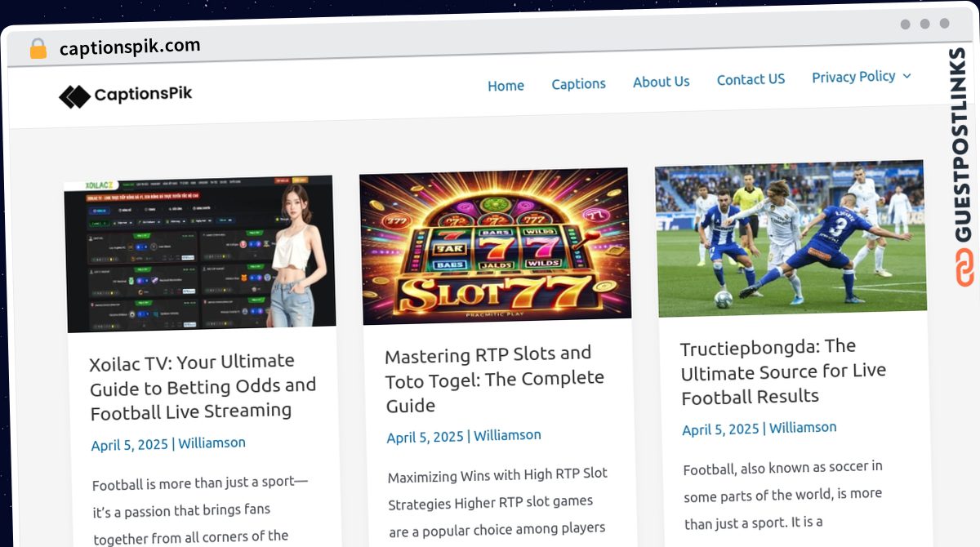The width and height of the screenshot is (980, 547).
Task: Click Williamson author under Tructiepbongda post
Action: point(803,427)
